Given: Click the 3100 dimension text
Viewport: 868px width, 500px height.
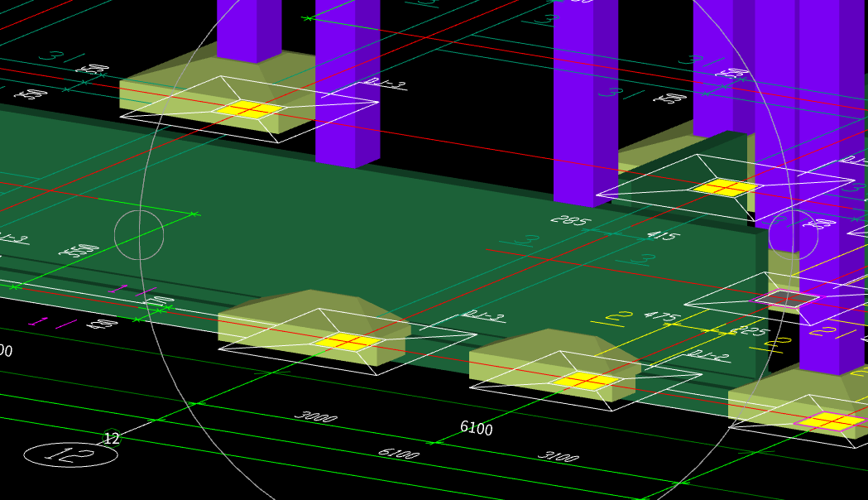Looking at the screenshot, I should pyautogui.click(x=558, y=456).
